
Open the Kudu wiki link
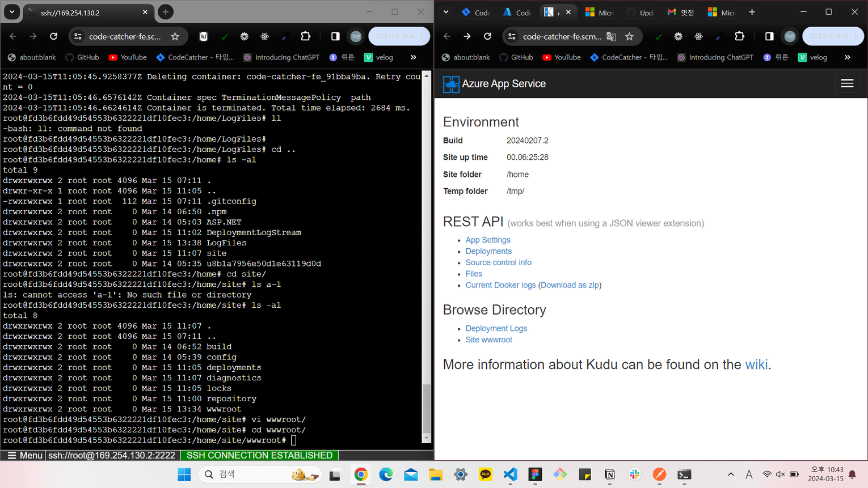coord(756,364)
